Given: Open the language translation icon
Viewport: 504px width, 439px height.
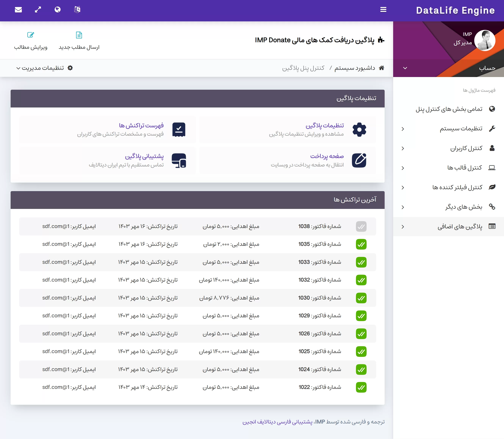Looking at the screenshot, I should click(x=77, y=10).
